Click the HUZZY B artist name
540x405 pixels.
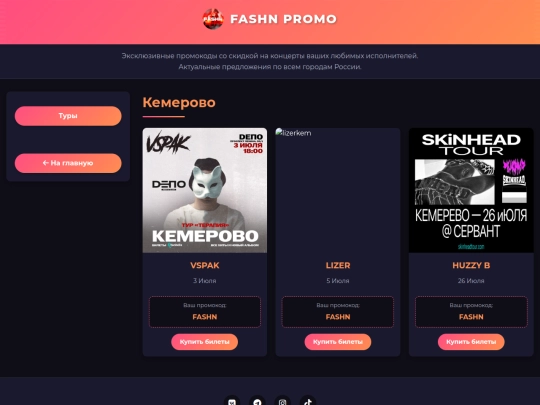pos(471,266)
